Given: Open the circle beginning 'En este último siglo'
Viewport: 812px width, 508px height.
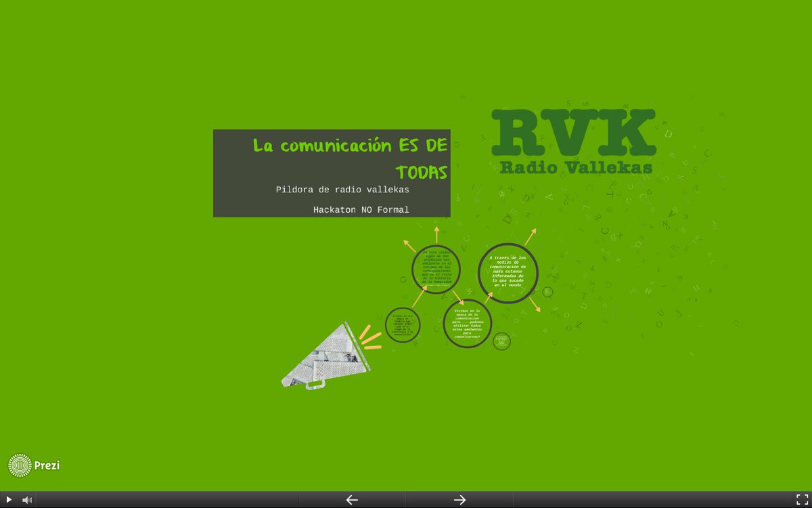Looking at the screenshot, I should tap(436, 270).
